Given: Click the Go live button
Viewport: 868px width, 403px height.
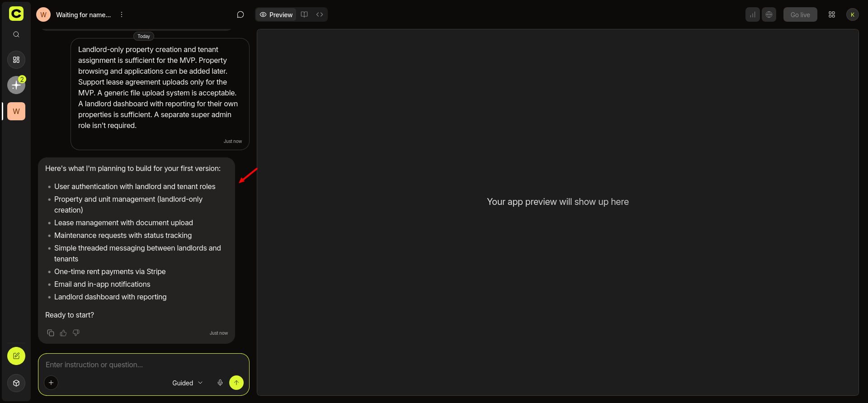Looking at the screenshot, I should click(x=800, y=14).
